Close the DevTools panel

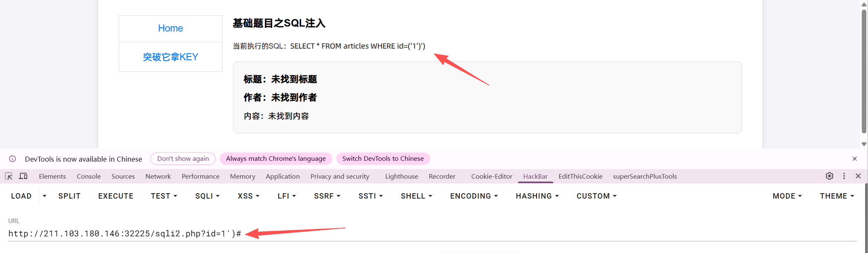tap(858, 176)
